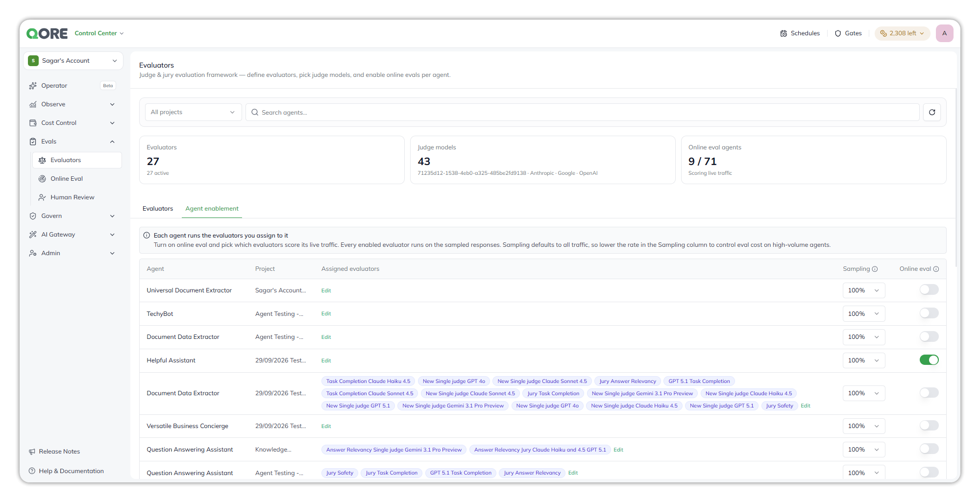Edit evaluators for Versatile Business Concierge

pos(326,426)
